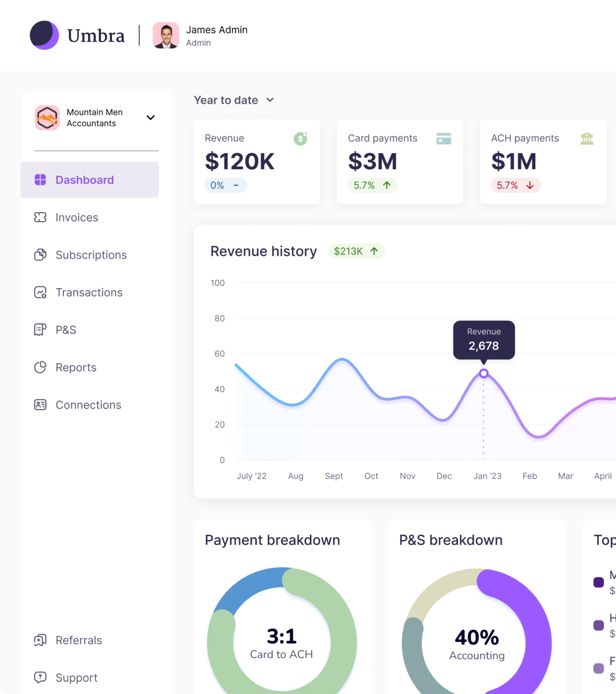This screenshot has height=694, width=616.
Task: Click the Card payments credit card icon
Action: point(444,138)
